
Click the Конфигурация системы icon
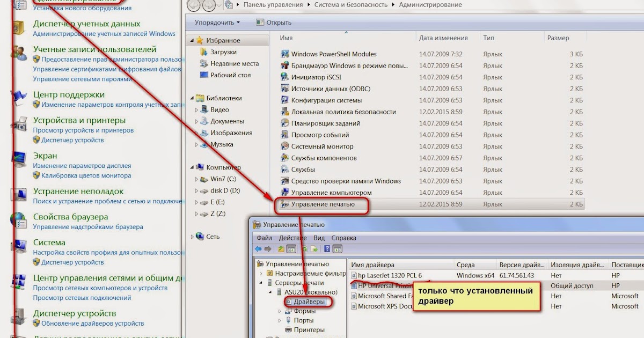coord(285,100)
